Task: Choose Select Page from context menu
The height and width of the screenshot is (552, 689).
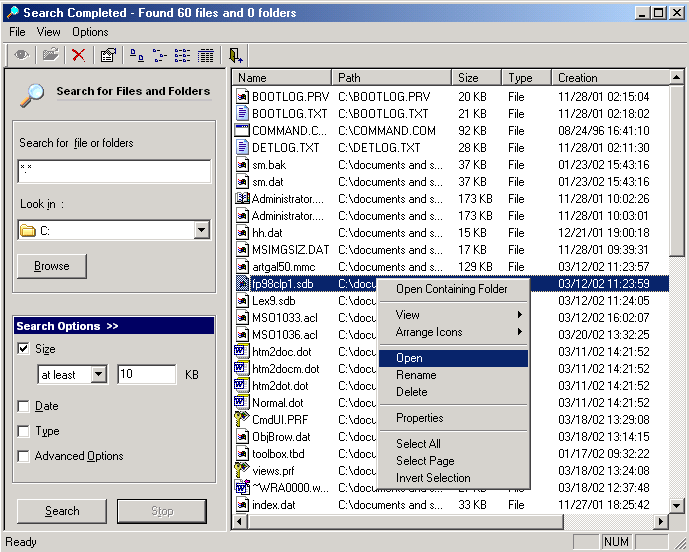Action: [x=454, y=461]
